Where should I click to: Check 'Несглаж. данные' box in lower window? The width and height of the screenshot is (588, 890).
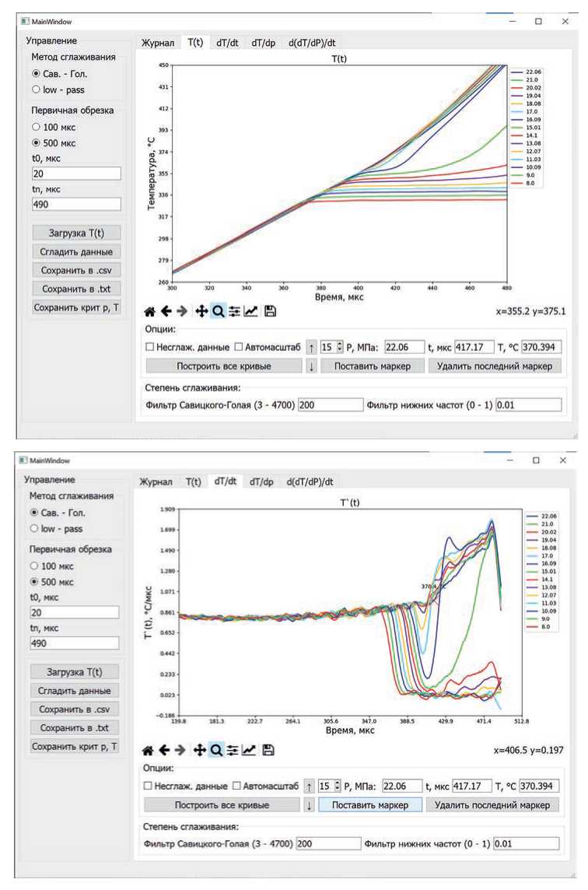[148, 787]
